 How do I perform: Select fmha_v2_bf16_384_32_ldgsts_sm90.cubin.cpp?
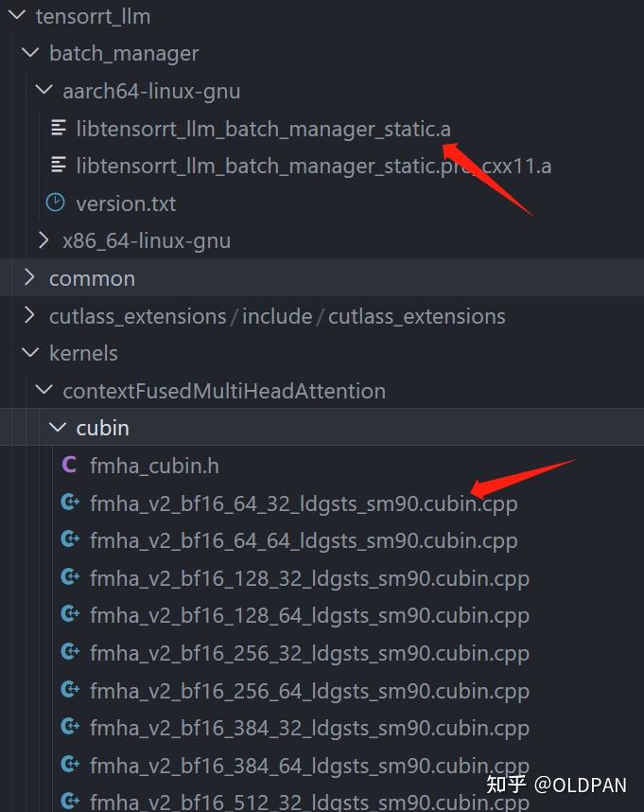tap(309, 728)
